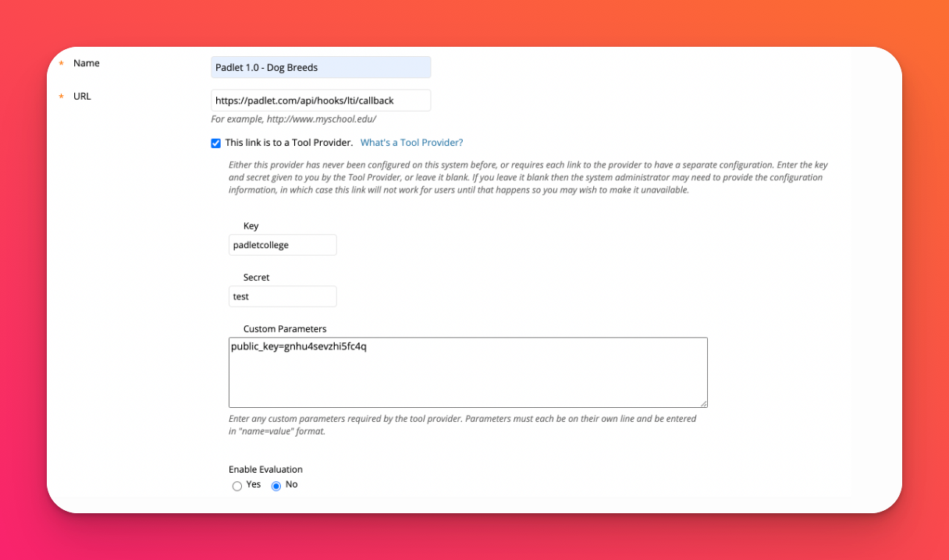Click the Name input field

pos(321,67)
